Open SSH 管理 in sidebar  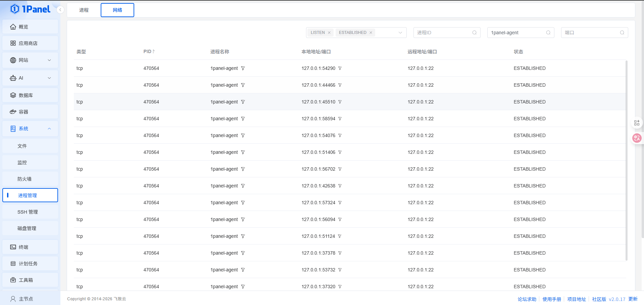click(x=28, y=212)
